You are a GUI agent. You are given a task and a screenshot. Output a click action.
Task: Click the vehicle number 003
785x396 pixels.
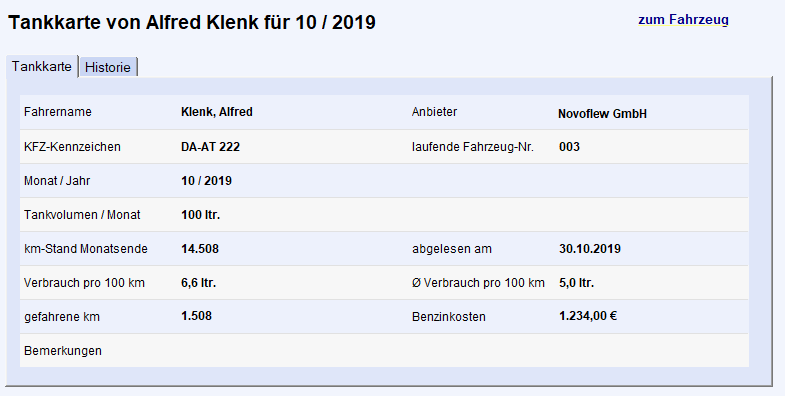tap(569, 147)
